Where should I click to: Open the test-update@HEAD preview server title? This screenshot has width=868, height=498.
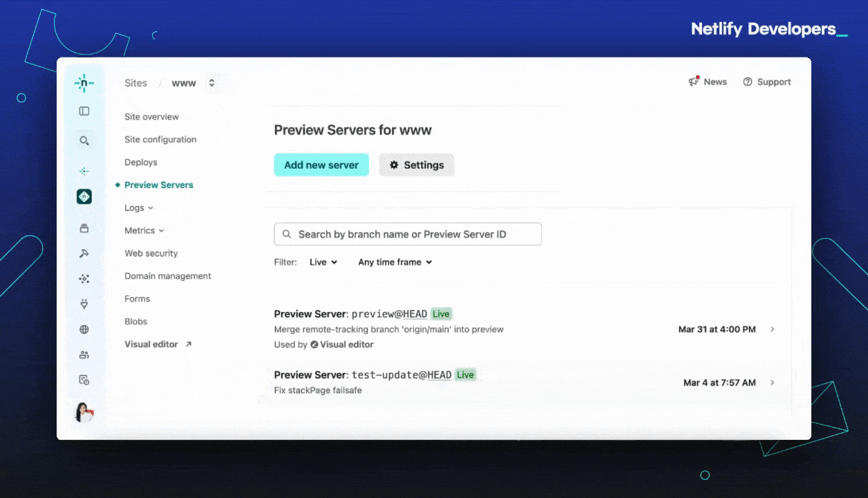coord(363,375)
